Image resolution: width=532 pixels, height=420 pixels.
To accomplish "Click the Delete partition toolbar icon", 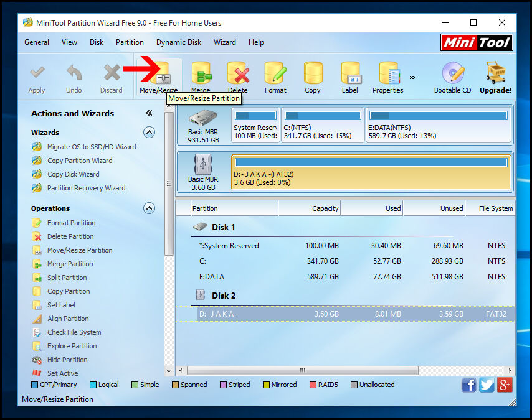I will pyautogui.click(x=239, y=73).
